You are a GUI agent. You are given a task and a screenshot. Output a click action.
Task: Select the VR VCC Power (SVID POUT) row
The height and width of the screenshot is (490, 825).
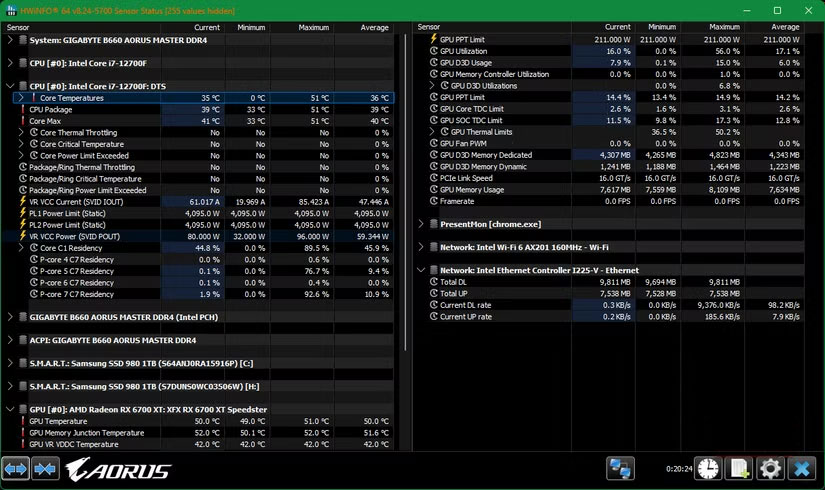197,236
